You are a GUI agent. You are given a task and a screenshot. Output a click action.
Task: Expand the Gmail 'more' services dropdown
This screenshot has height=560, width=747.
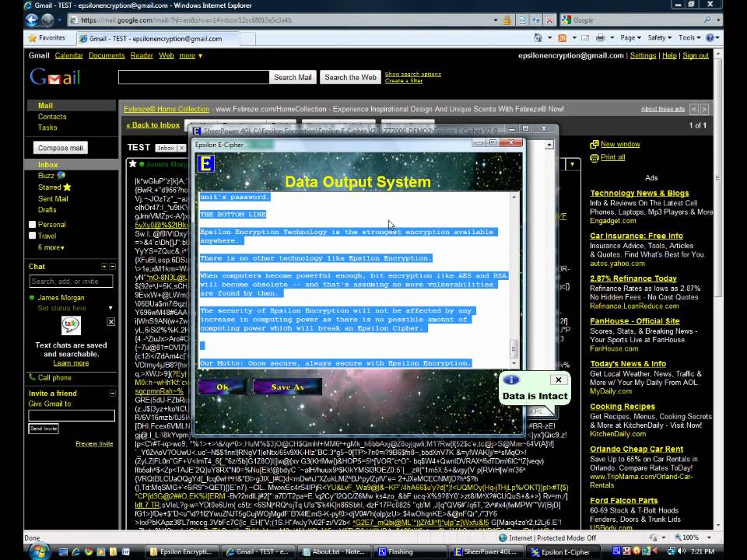191,56
